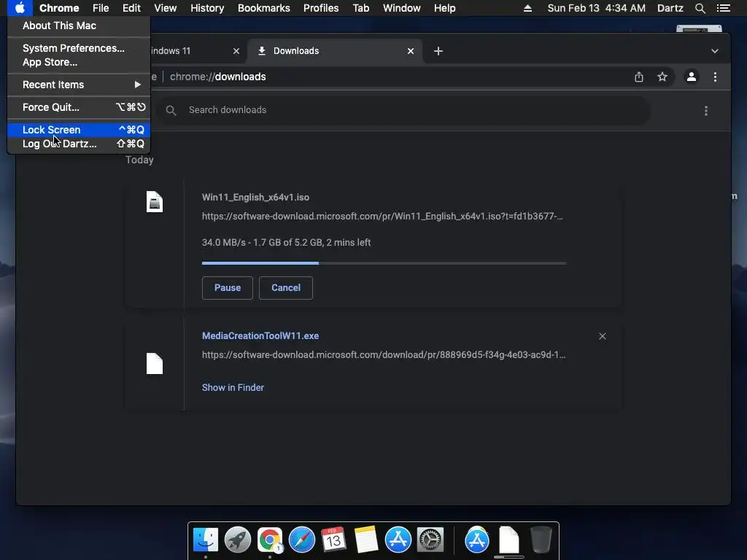The width and height of the screenshot is (747, 560).
Task: Click the share page icon
Action: tap(639, 77)
